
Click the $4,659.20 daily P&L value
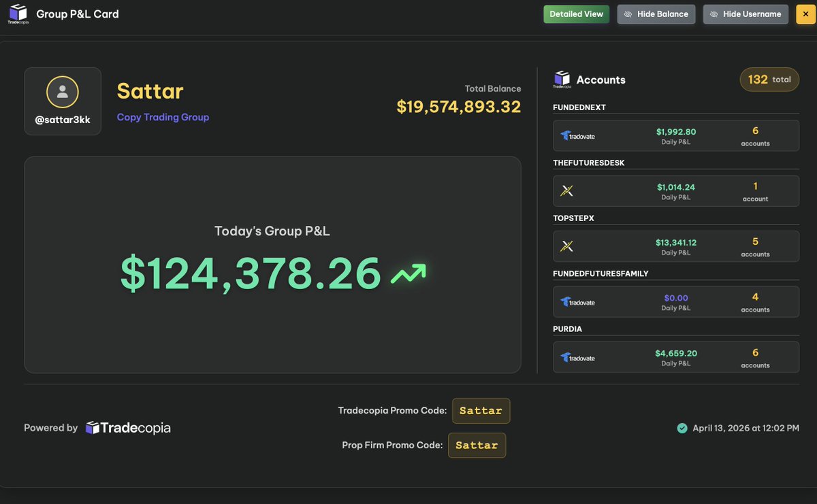pos(676,354)
